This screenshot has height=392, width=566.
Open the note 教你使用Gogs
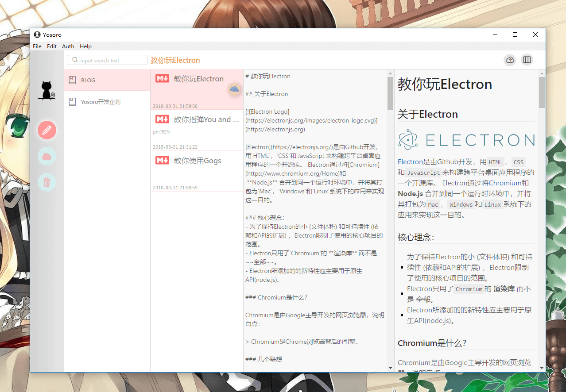click(197, 171)
